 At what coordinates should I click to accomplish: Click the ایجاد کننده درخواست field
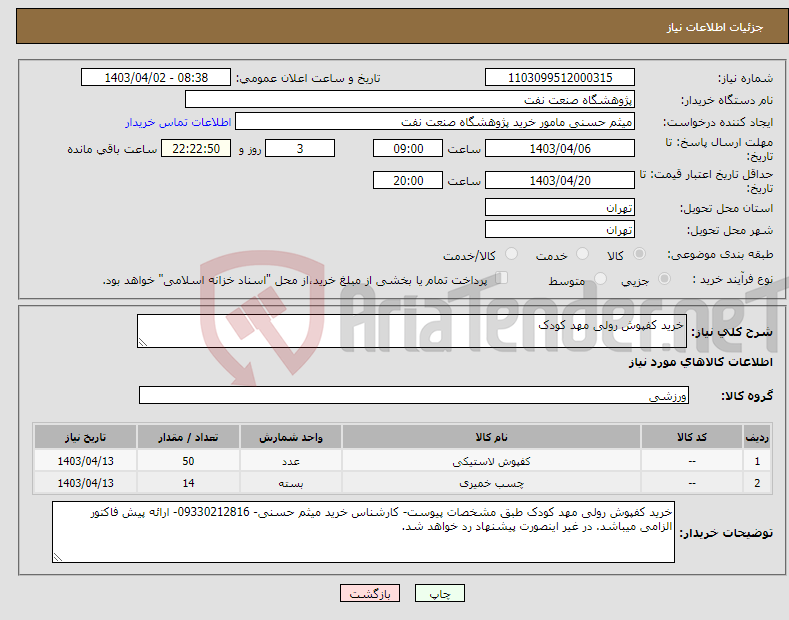435,121
